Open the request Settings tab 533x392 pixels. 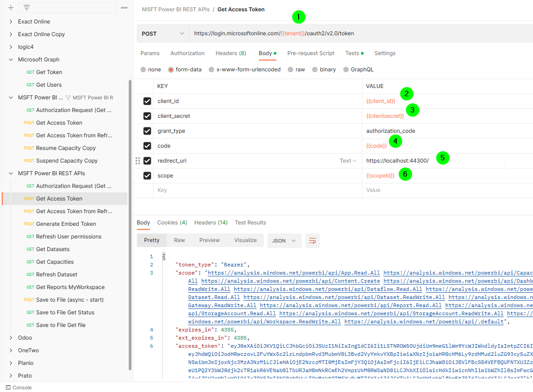tap(385, 53)
